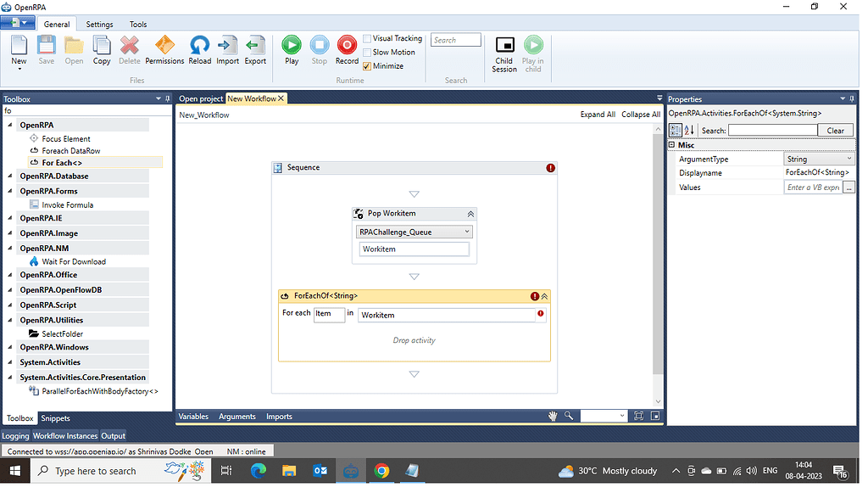Click the Play workflow icon
The image size is (868, 487).
coord(292,47)
